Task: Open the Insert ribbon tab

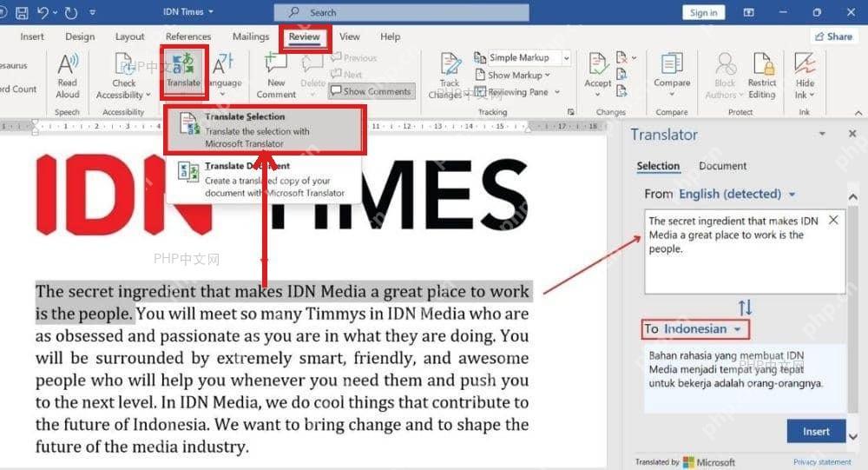Action: (31, 36)
